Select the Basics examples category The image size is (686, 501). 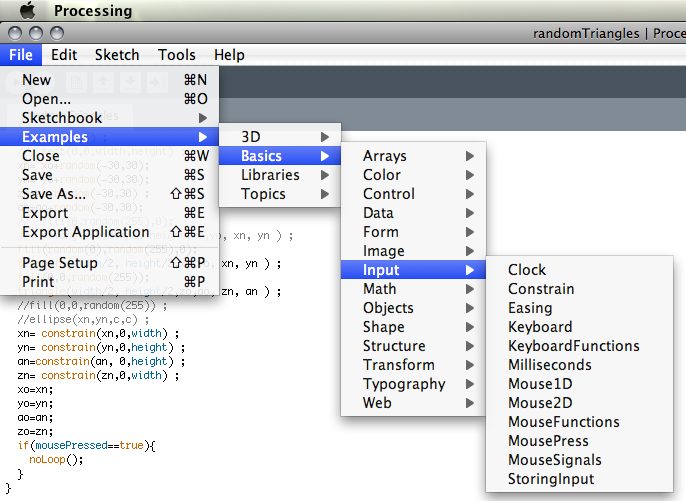coord(280,156)
